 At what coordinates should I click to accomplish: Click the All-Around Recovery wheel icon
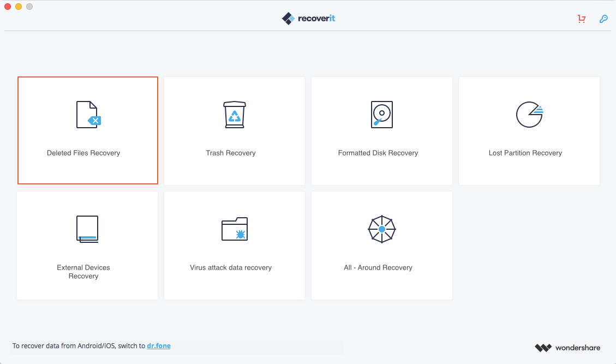click(x=382, y=229)
